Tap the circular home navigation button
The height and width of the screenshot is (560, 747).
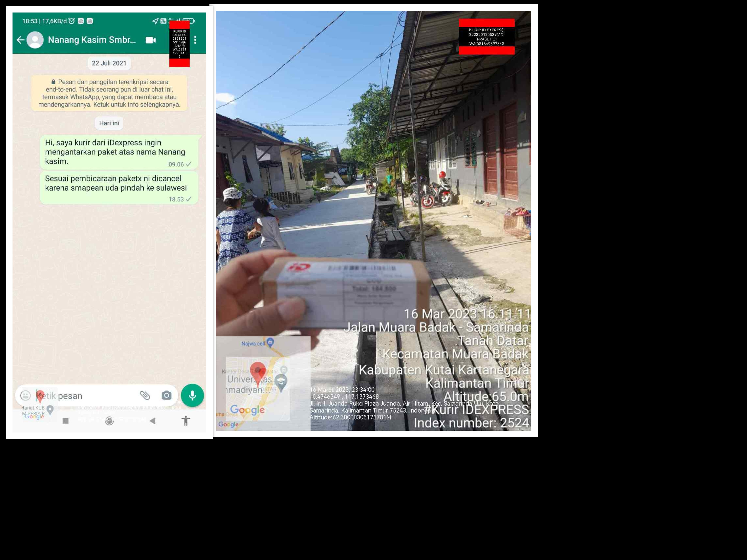[109, 421]
